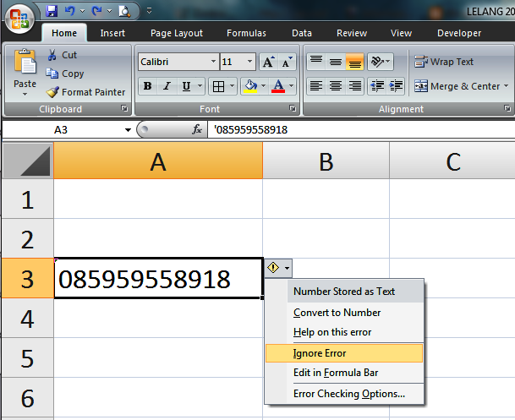This screenshot has width=515, height=420.
Task: Select column B header
Action: (326, 161)
